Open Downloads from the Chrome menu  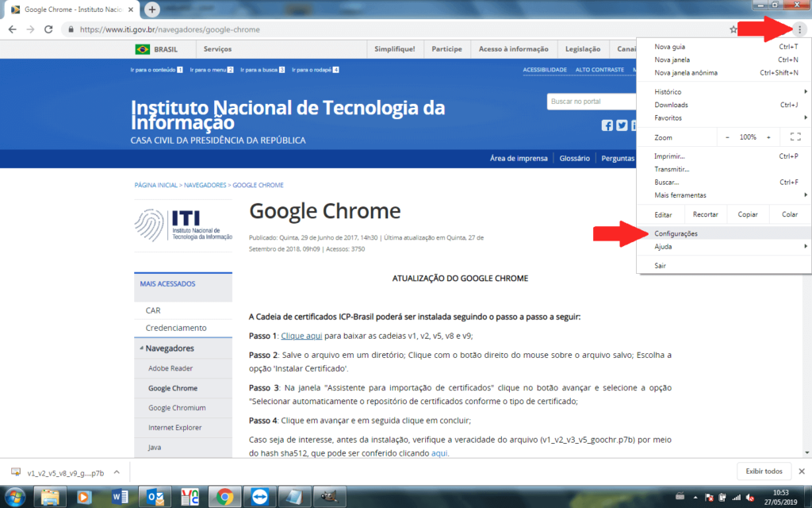click(724, 105)
